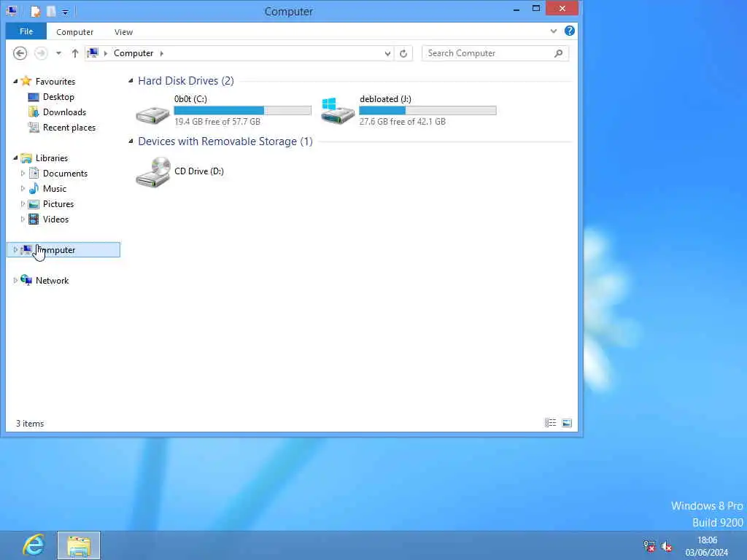The height and width of the screenshot is (560, 747).
Task: Expand the Videos library
Action: point(23,219)
